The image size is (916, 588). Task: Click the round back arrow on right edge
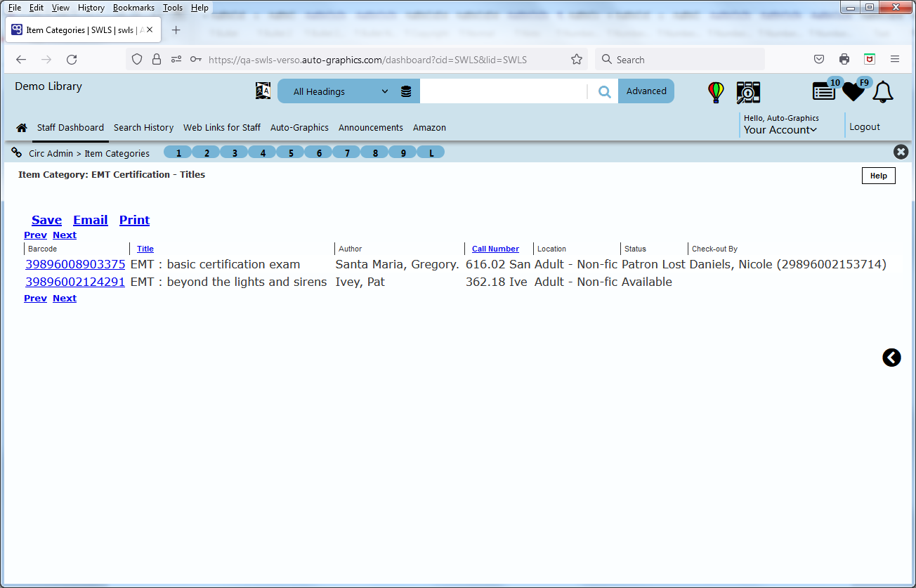[x=891, y=358]
